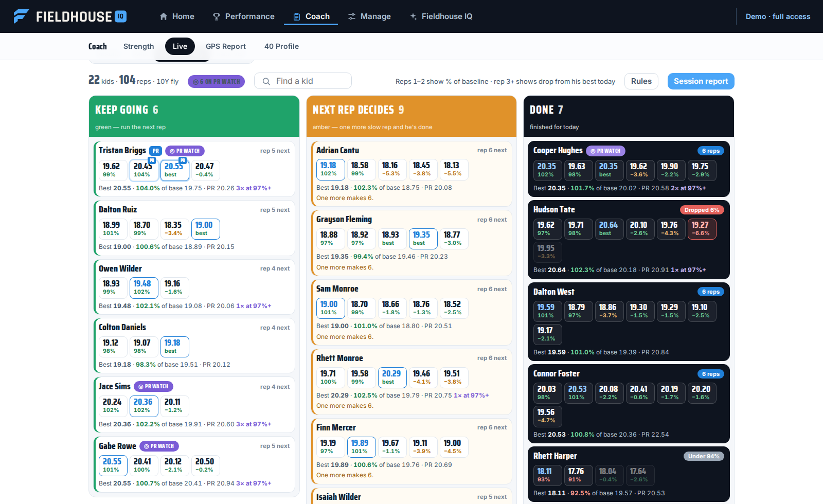
Task: Click the Home house icon
Action: (164, 16)
